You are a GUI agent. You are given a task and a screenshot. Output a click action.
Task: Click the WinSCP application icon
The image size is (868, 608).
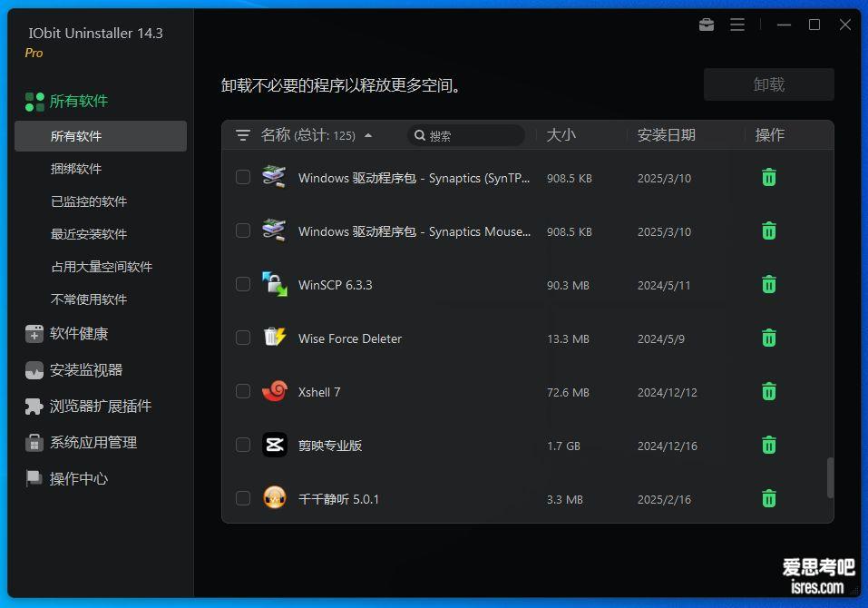(x=275, y=284)
